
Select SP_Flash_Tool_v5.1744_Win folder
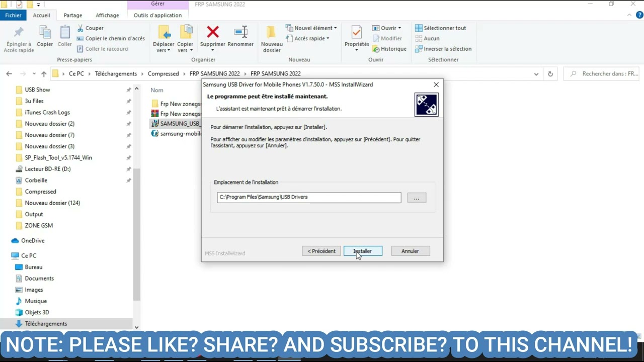pyautogui.click(x=58, y=157)
